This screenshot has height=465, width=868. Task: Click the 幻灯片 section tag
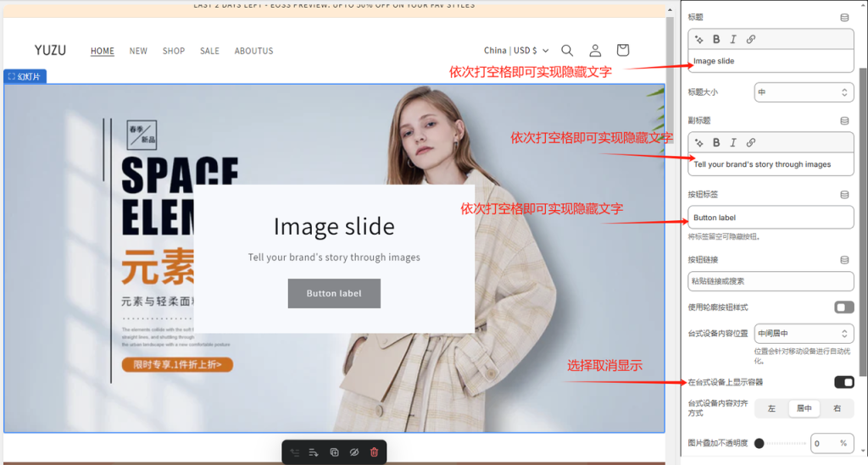pyautogui.click(x=25, y=76)
